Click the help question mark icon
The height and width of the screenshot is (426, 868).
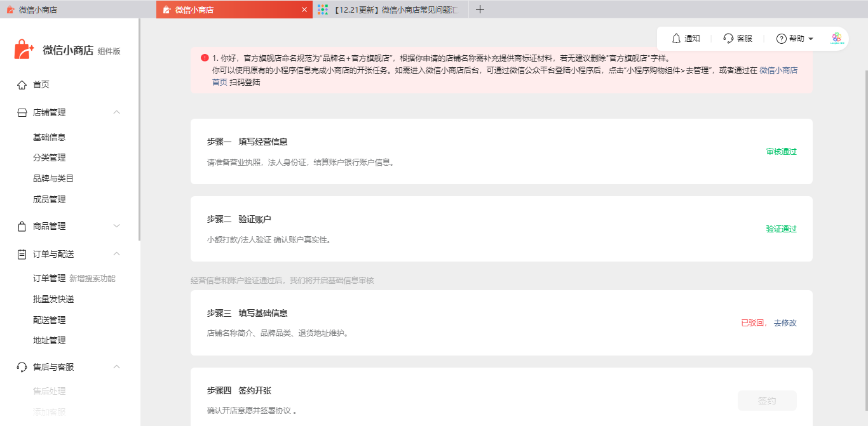(x=782, y=39)
